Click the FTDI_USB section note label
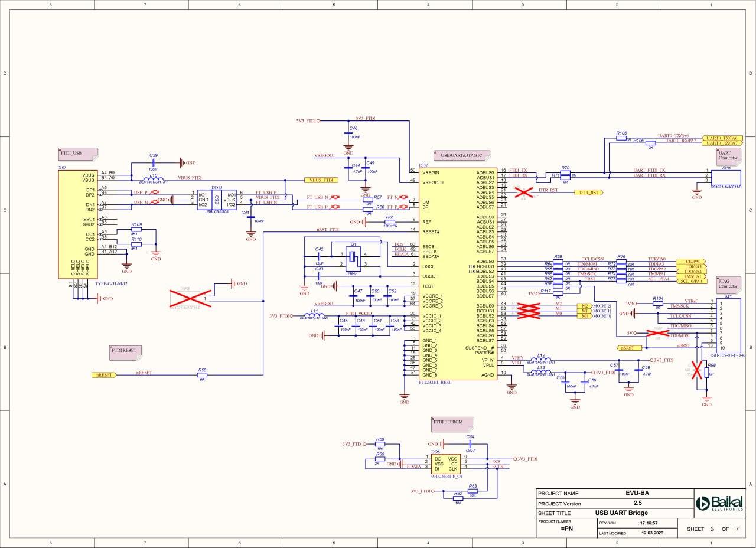The width and height of the screenshot is (756, 548). pos(78,154)
